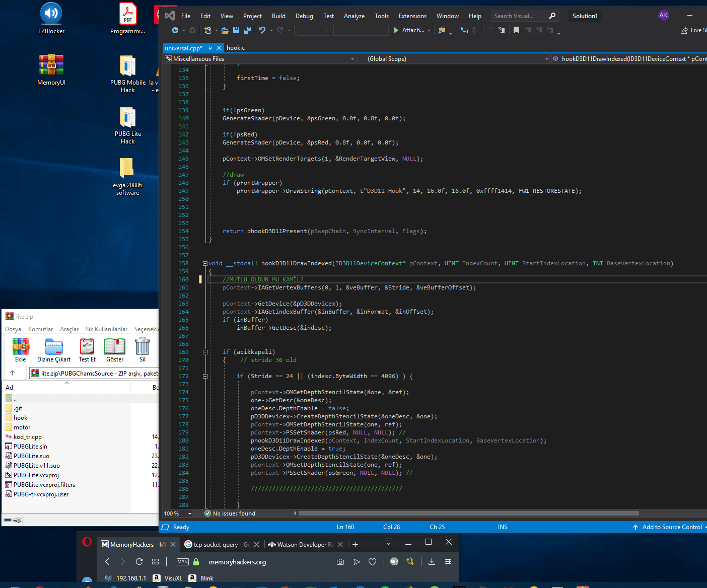The height and width of the screenshot is (588, 707).
Task: Click the Uncomment Selected Lines icon
Action: tap(502, 30)
